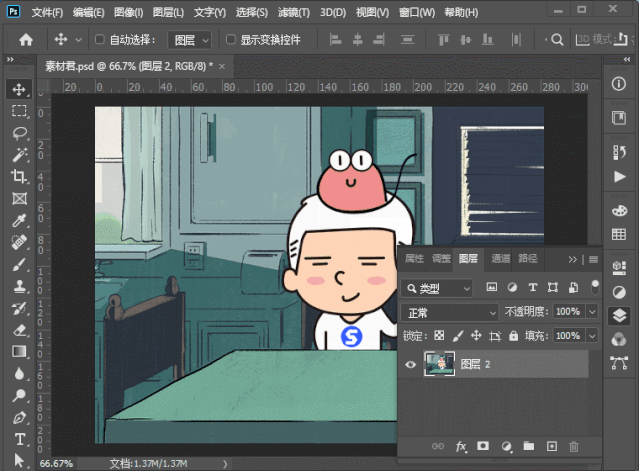Align right edges button

[379, 40]
